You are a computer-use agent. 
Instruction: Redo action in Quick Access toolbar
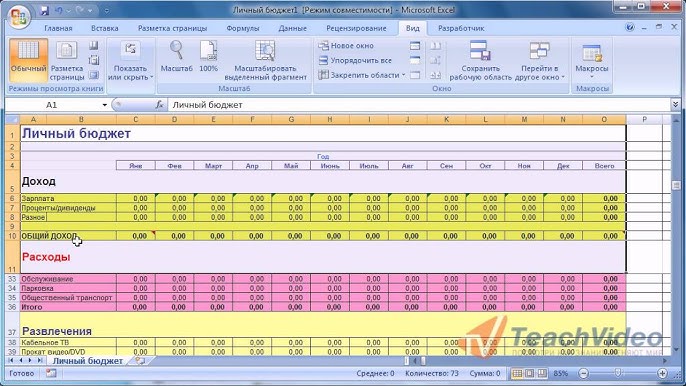79,10
